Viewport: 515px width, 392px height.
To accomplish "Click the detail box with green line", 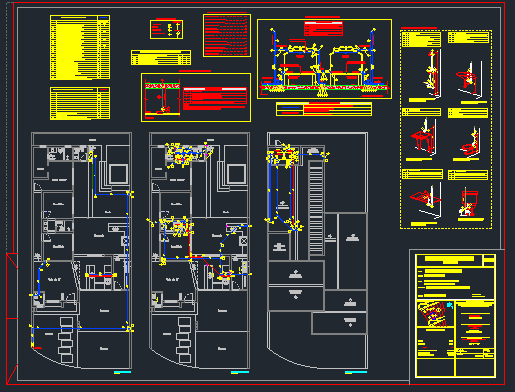I will [x=196, y=97].
